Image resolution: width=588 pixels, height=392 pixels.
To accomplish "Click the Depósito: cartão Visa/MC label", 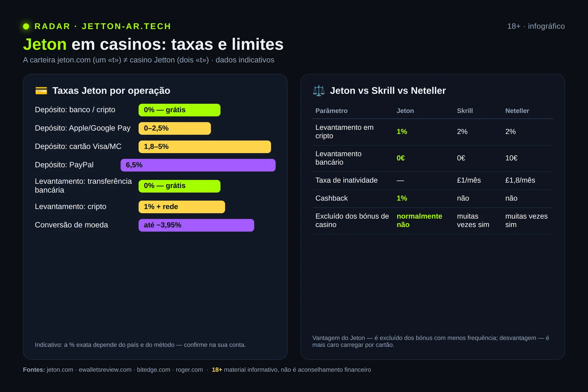I will pos(78,147).
